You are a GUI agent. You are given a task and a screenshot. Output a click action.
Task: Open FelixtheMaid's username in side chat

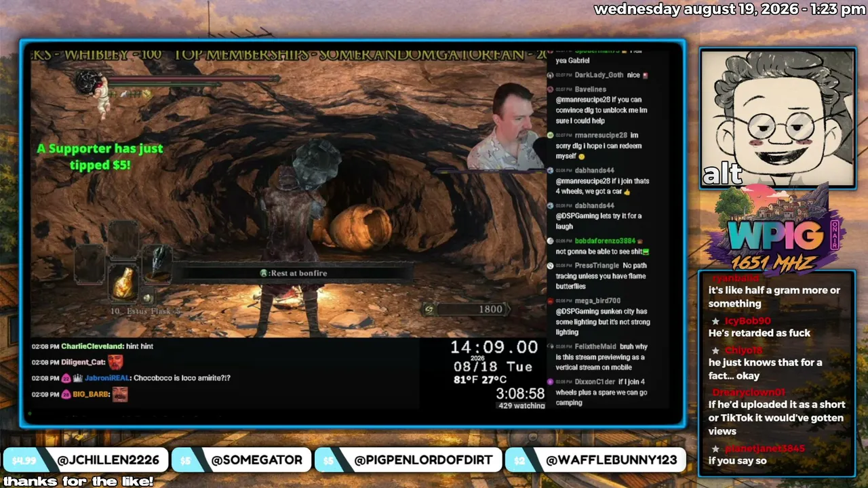(595, 346)
